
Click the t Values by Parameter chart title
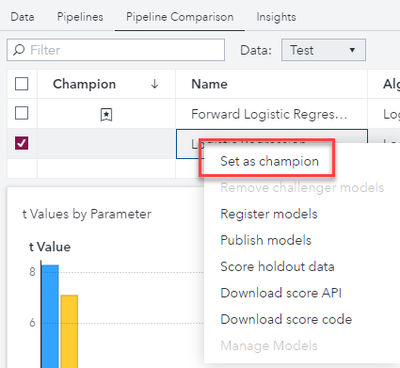click(x=87, y=214)
